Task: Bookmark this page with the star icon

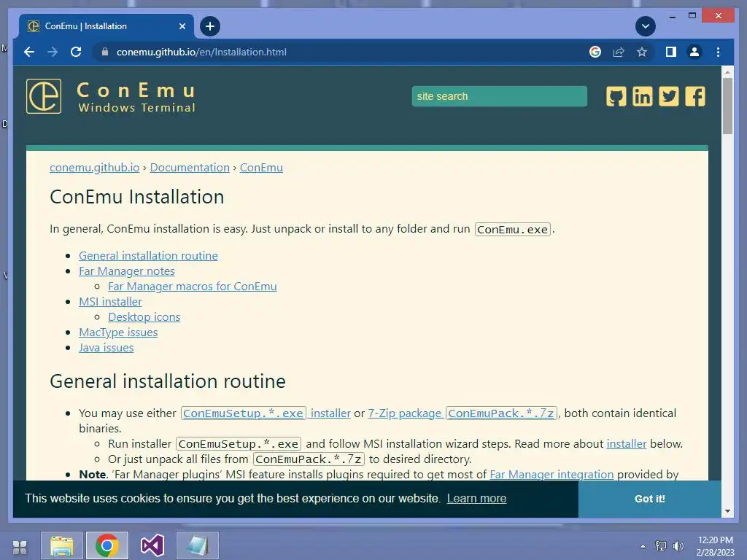Action: (642, 52)
